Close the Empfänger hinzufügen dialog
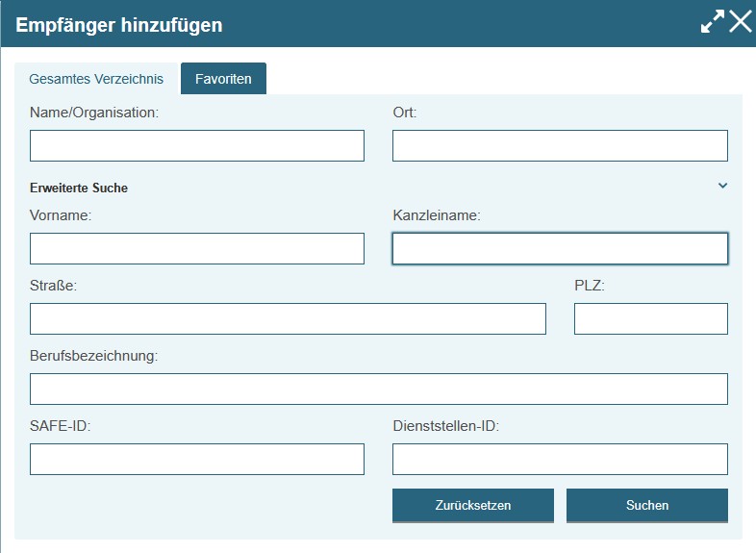The height and width of the screenshot is (553, 756). 740,22
